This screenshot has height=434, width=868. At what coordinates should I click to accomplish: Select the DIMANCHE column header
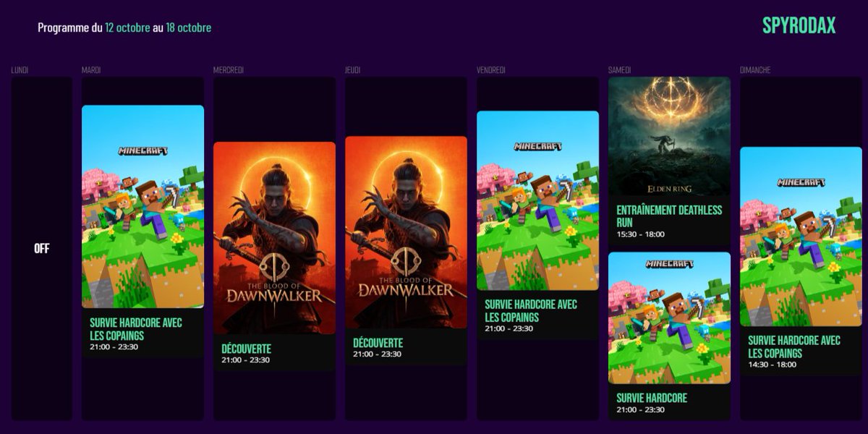click(755, 70)
